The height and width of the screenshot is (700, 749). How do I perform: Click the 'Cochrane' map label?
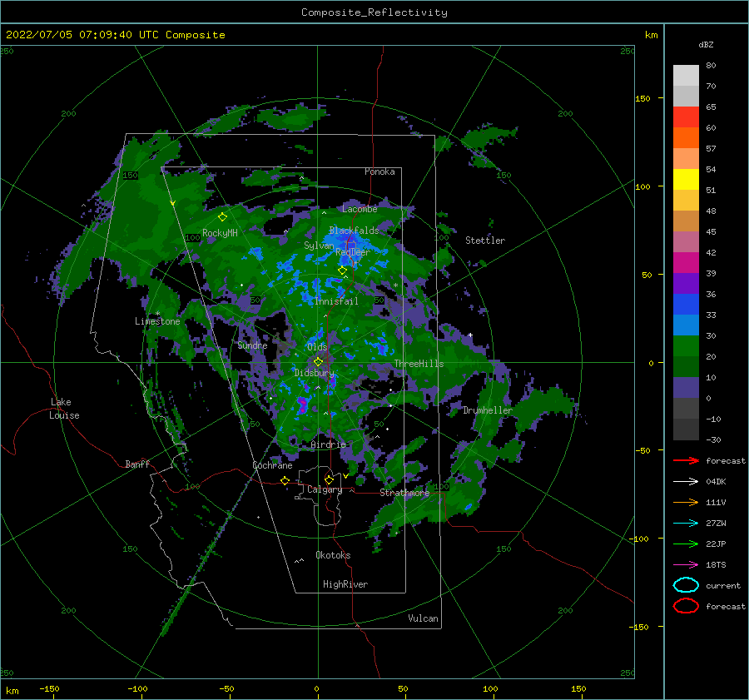(x=272, y=465)
